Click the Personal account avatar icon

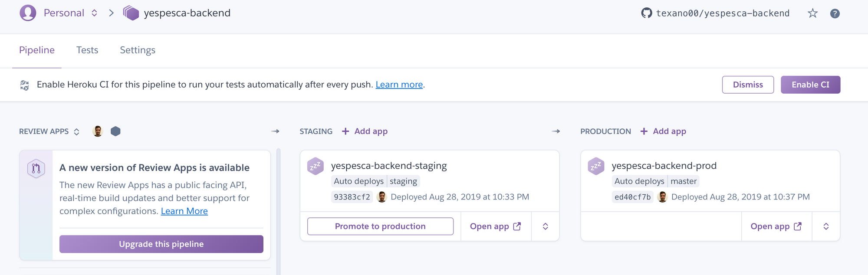(28, 13)
